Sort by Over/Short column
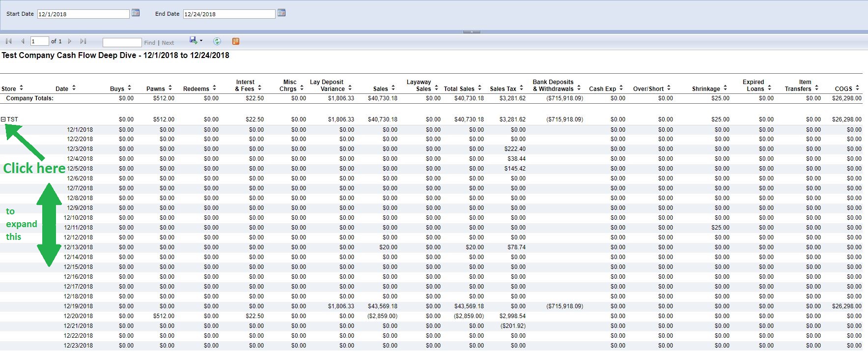This screenshot has height=352, width=868. point(669,88)
